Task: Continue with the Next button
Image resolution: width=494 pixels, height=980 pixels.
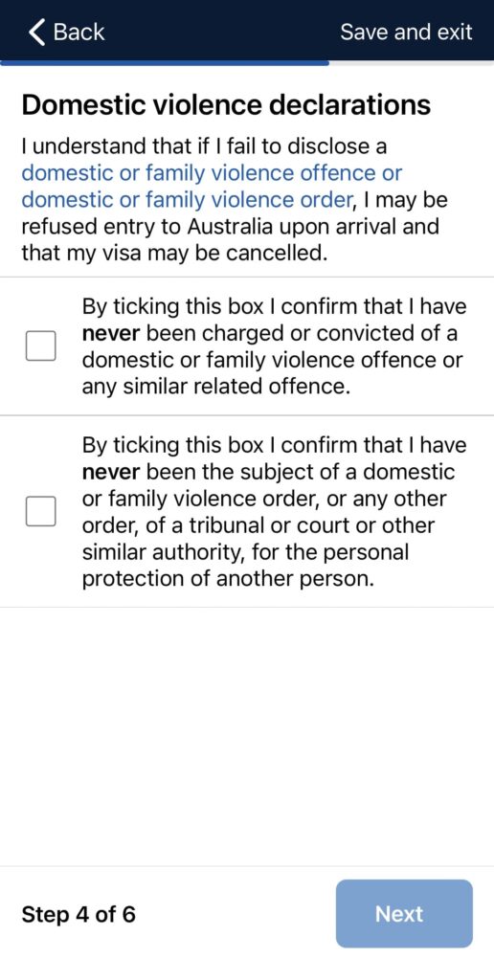Action: 404,914
